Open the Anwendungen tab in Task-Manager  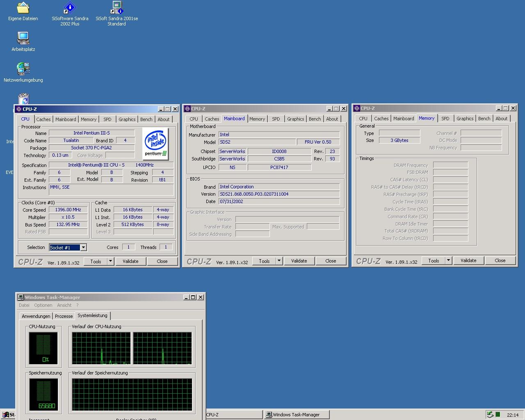coord(36,316)
